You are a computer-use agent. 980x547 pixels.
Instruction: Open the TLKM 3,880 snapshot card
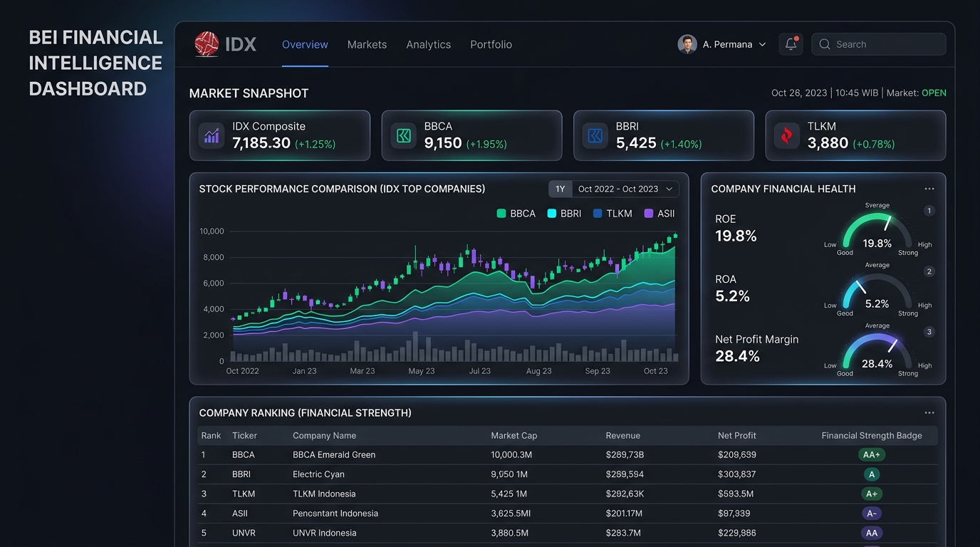click(x=855, y=135)
